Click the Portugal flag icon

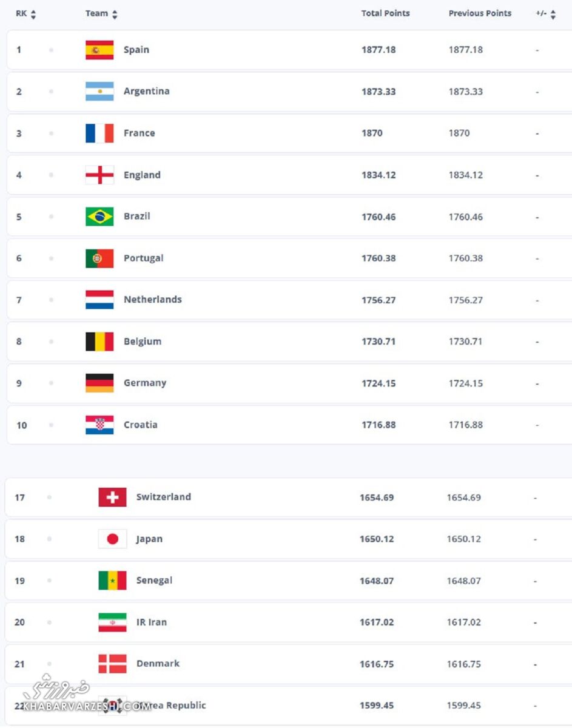click(99, 258)
